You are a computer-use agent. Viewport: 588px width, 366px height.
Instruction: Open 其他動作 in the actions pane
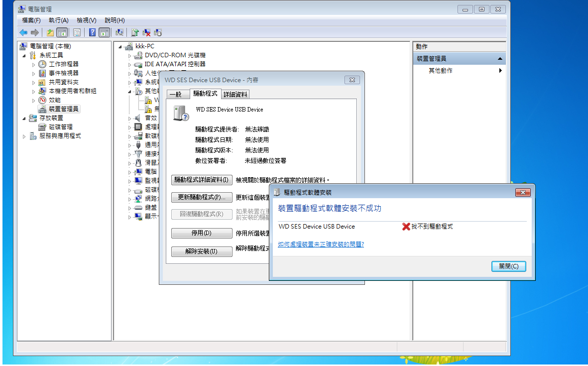pos(441,71)
